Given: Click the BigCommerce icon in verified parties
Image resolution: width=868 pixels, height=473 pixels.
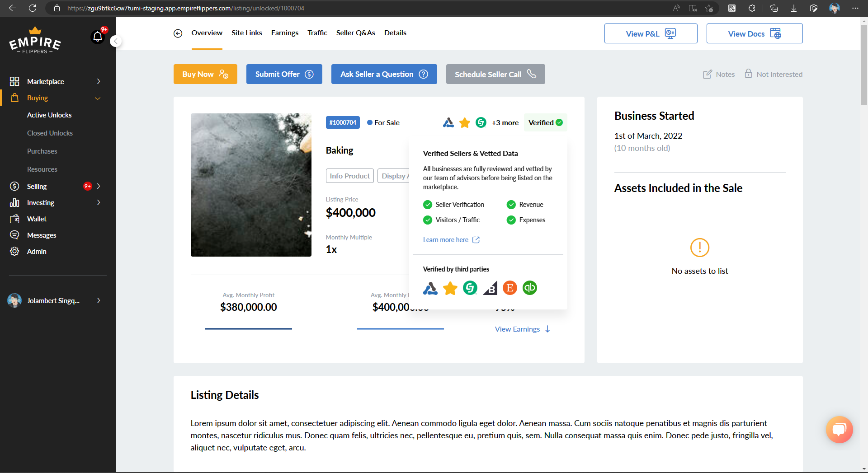Looking at the screenshot, I should 490,288.
